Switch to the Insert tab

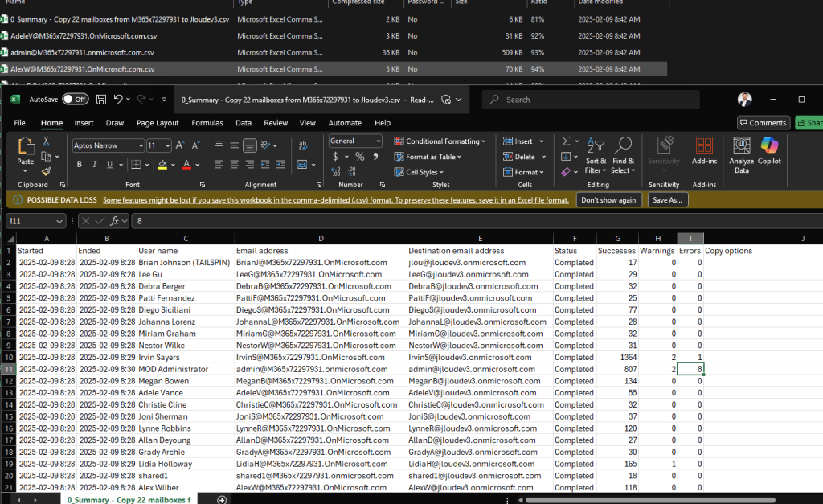tap(84, 123)
